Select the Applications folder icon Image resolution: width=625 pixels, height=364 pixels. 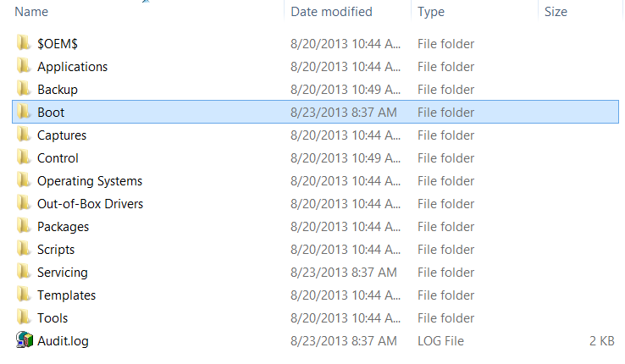pos(24,66)
